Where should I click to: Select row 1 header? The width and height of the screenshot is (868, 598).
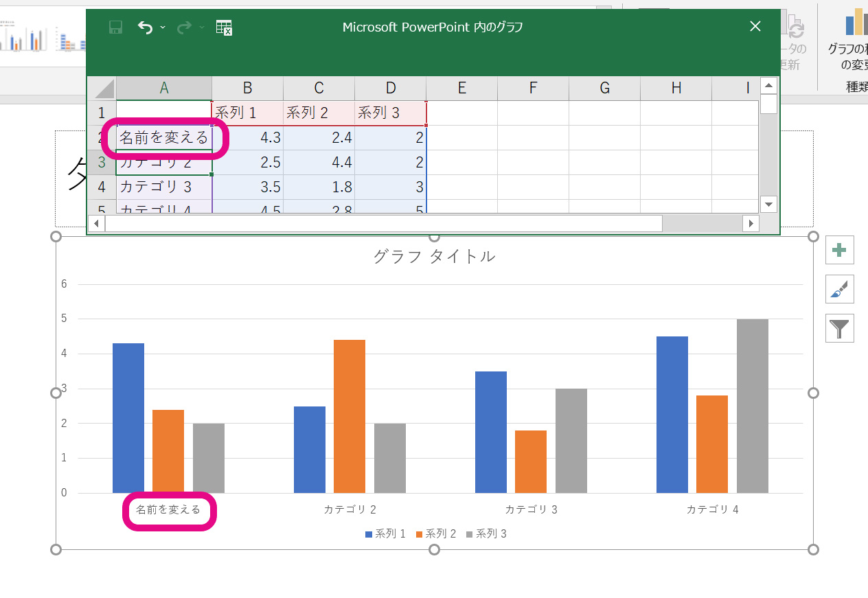[102, 113]
